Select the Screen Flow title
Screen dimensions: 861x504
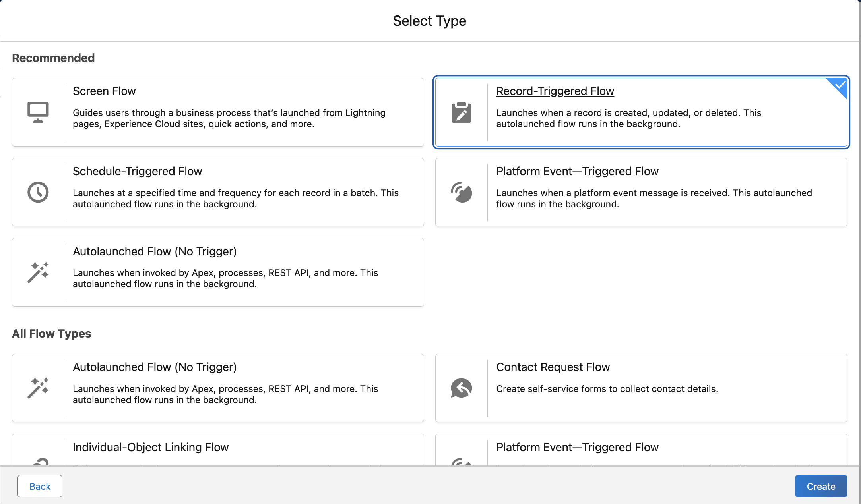click(x=104, y=91)
